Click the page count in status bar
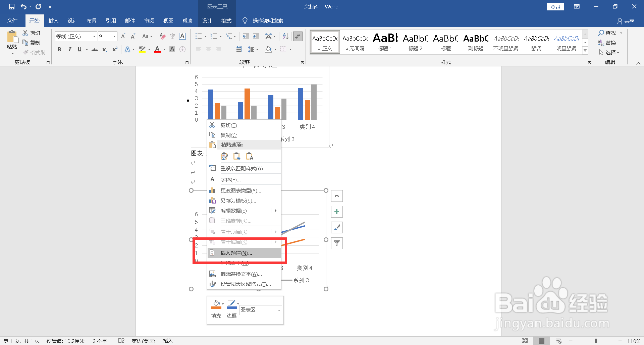644x345 pixels. [22, 341]
